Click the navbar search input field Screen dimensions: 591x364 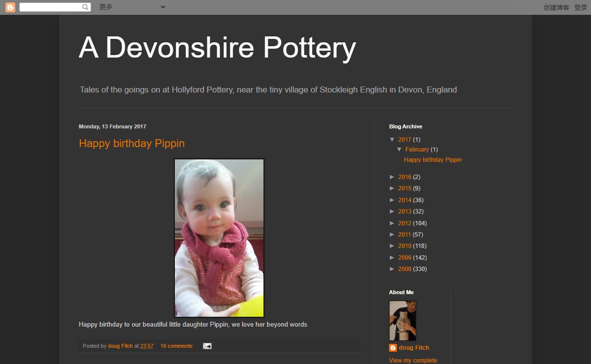[50, 7]
